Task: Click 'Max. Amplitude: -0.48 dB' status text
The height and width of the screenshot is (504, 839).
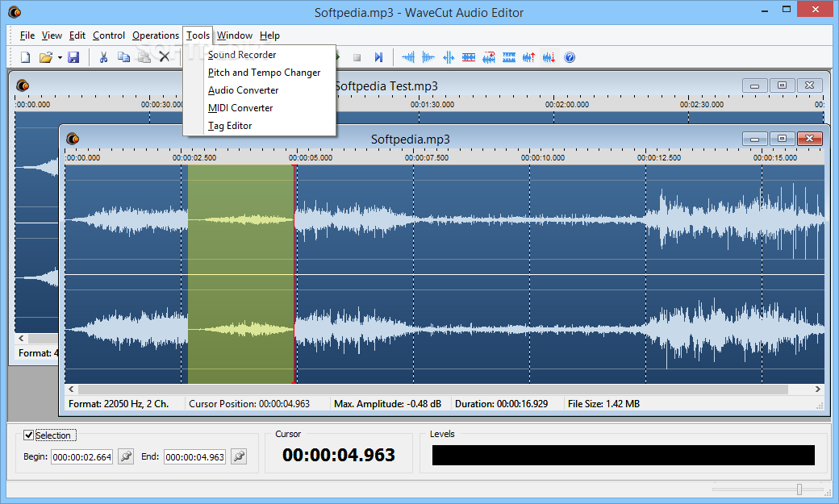Action: coord(387,404)
